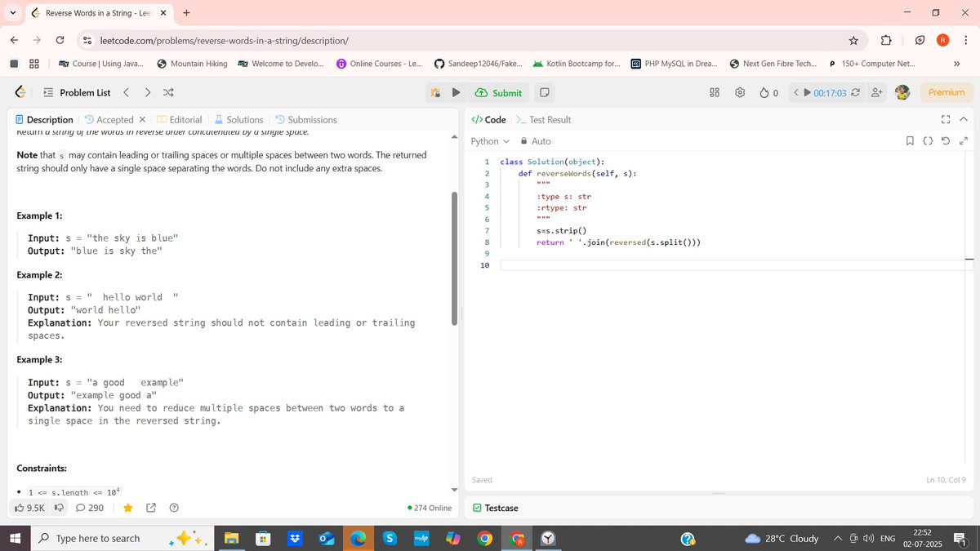This screenshot has height=551, width=980.
Task: Dislike the problem thumbs down
Action: coord(59,508)
